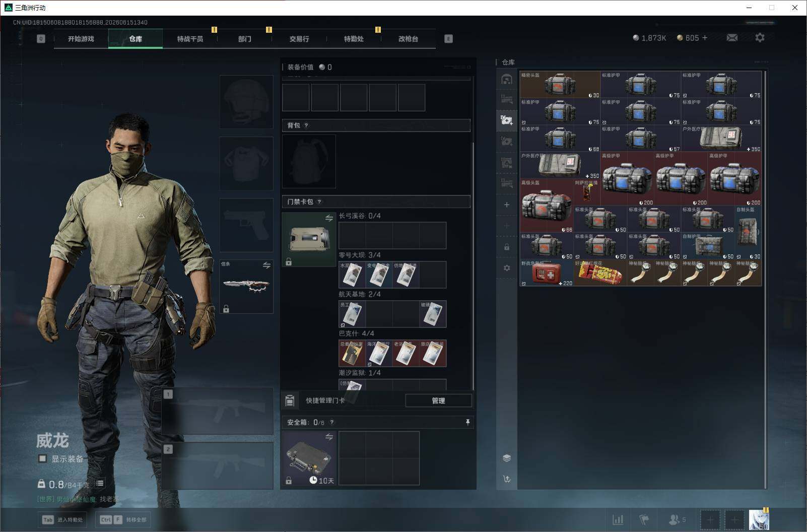807x532 pixels.
Task: Click the padlock icon in warehouse sidebar
Action: 507,247
